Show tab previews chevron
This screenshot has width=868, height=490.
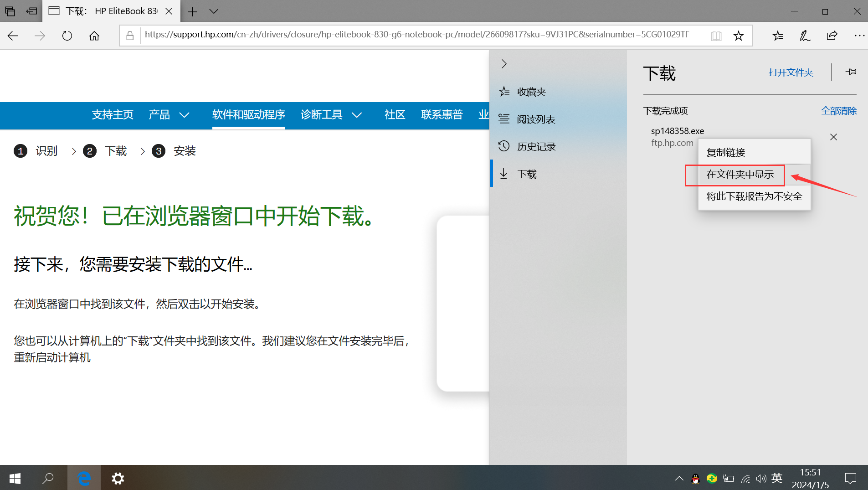coord(214,11)
